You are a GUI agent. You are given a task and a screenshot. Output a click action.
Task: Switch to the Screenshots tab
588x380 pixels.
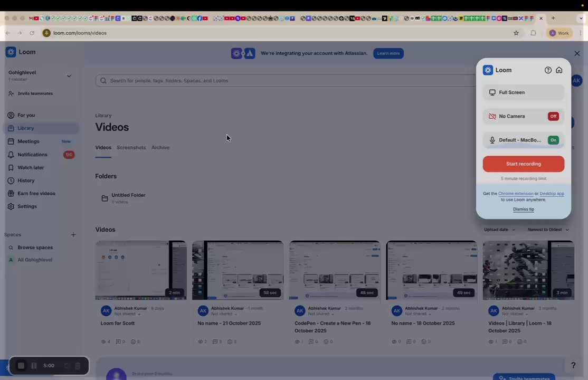(131, 148)
